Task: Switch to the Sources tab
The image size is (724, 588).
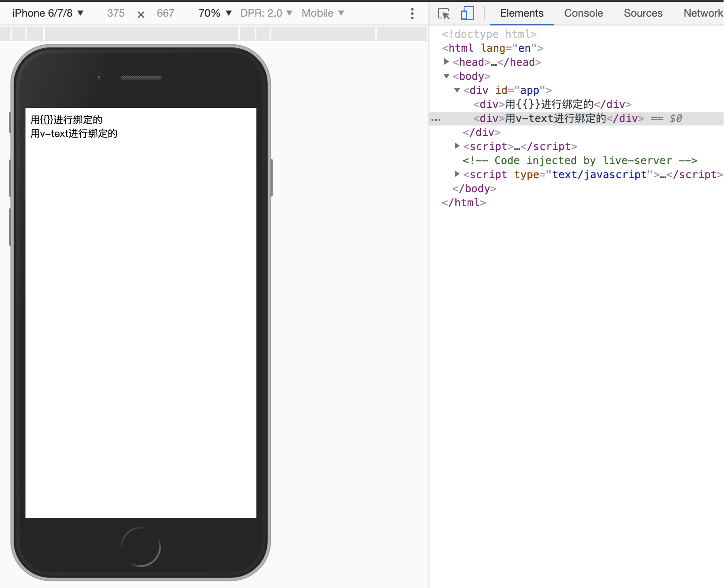Action: click(643, 13)
